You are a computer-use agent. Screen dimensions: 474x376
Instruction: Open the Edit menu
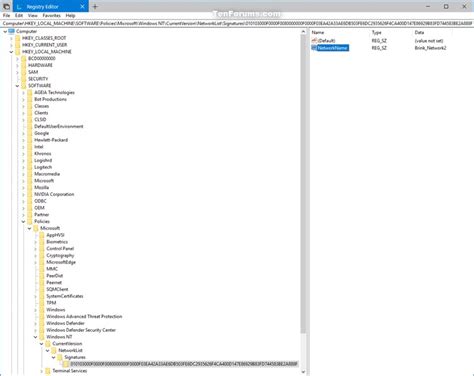tap(19, 16)
